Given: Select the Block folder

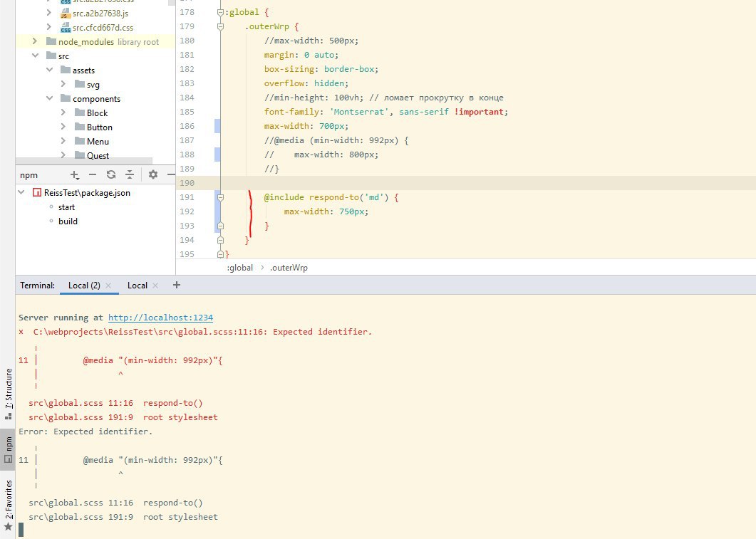Looking at the screenshot, I should click(98, 112).
